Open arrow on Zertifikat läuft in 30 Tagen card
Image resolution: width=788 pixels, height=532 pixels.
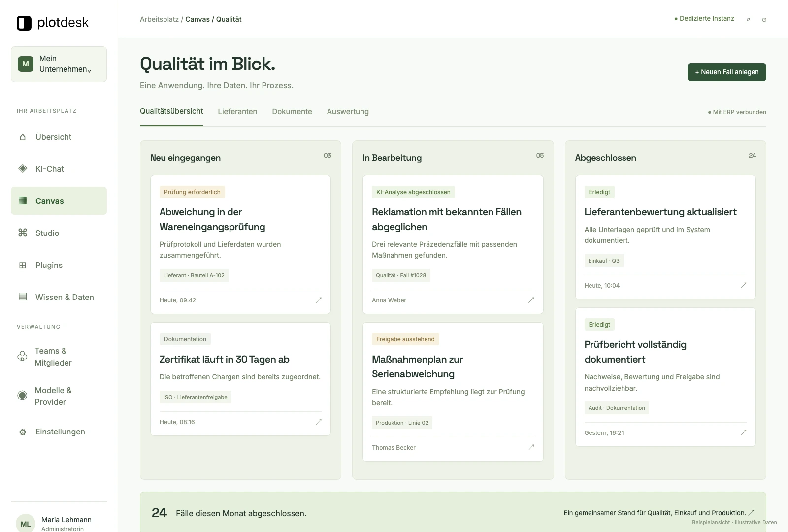pyautogui.click(x=319, y=421)
